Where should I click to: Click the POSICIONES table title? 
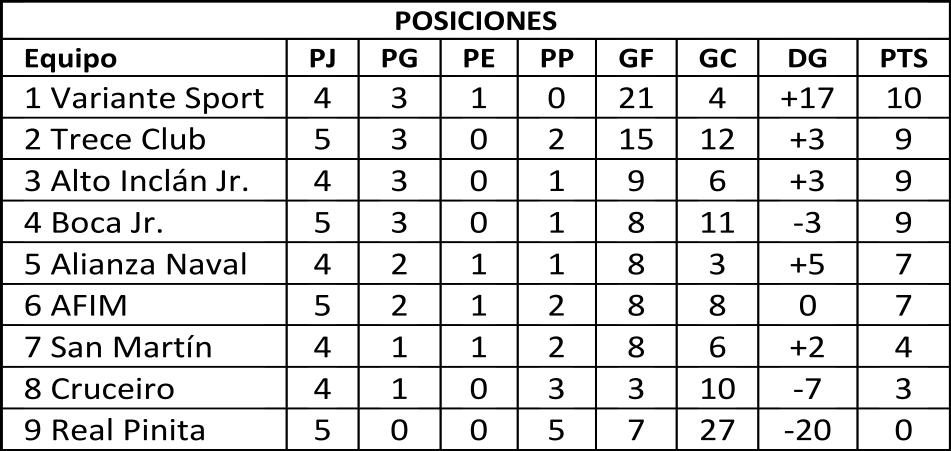476,21
